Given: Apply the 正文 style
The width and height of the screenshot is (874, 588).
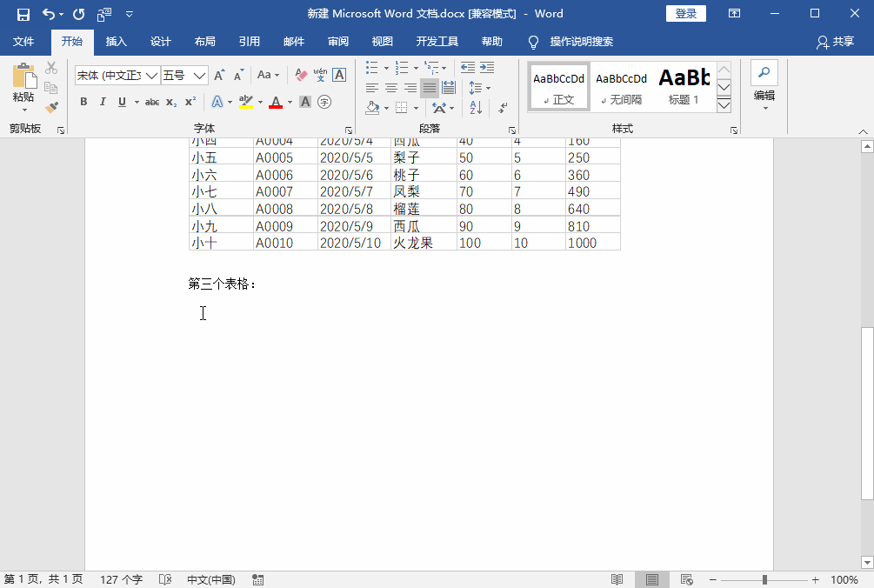Looking at the screenshot, I should click(x=558, y=87).
